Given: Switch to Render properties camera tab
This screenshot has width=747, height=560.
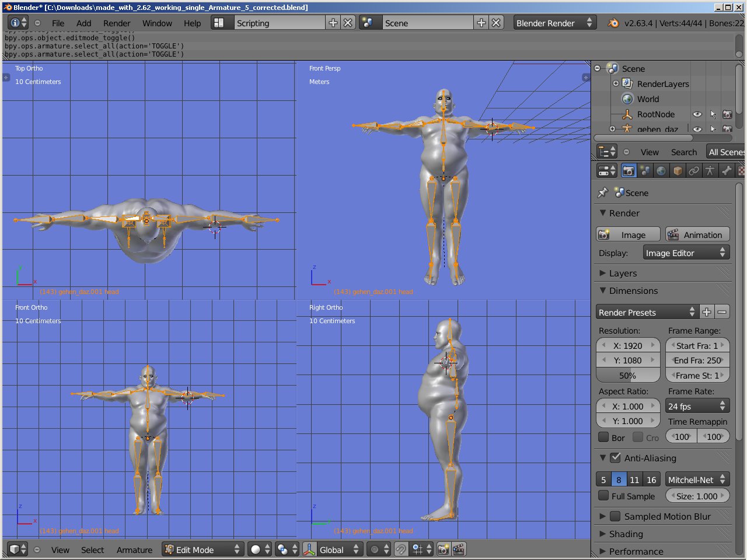Looking at the screenshot, I should pos(629,170).
